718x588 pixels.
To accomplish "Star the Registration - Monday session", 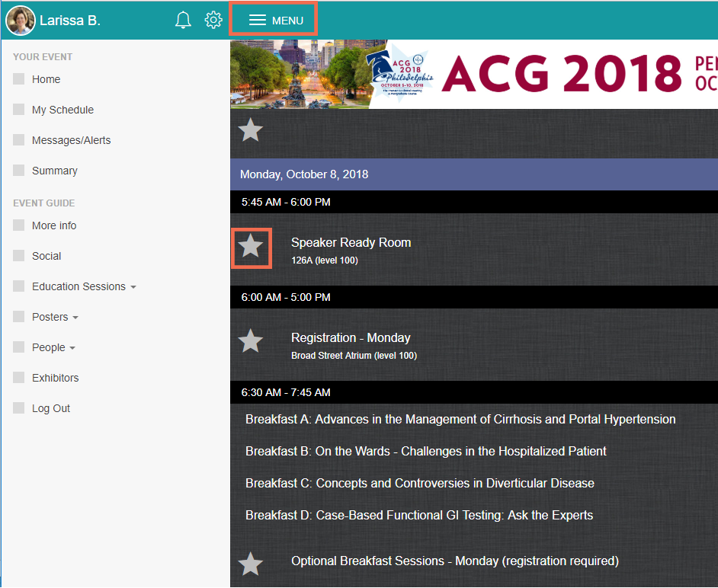I will [x=252, y=341].
